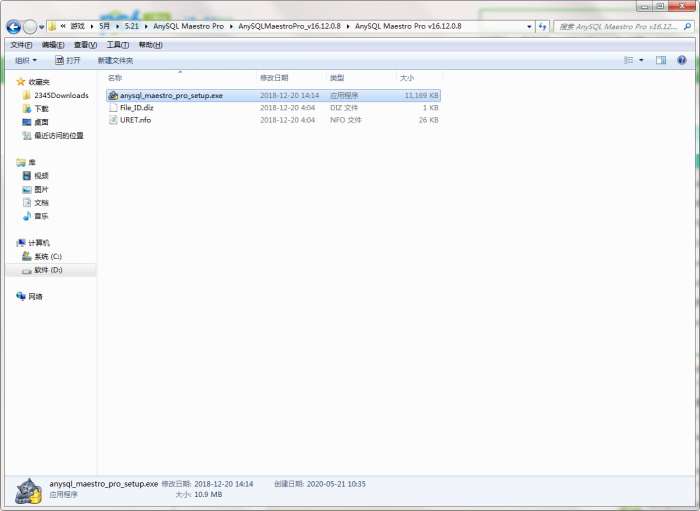
Task: Click the 网络 network icon
Action: 21,296
